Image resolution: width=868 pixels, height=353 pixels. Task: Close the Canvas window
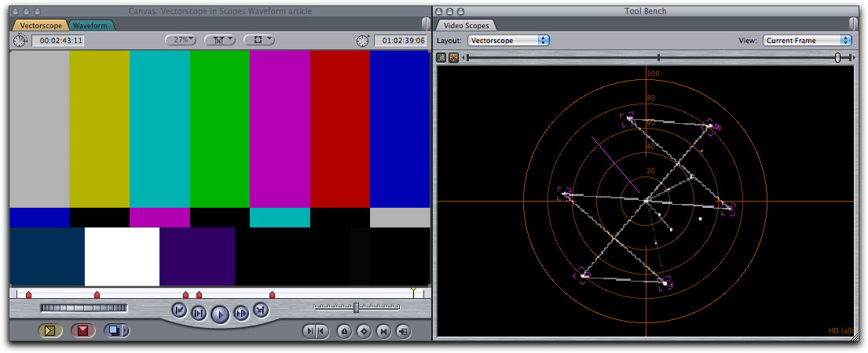coord(16,11)
